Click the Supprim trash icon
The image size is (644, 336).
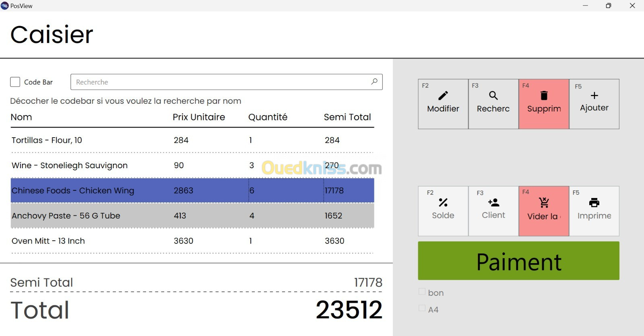click(x=544, y=95)
